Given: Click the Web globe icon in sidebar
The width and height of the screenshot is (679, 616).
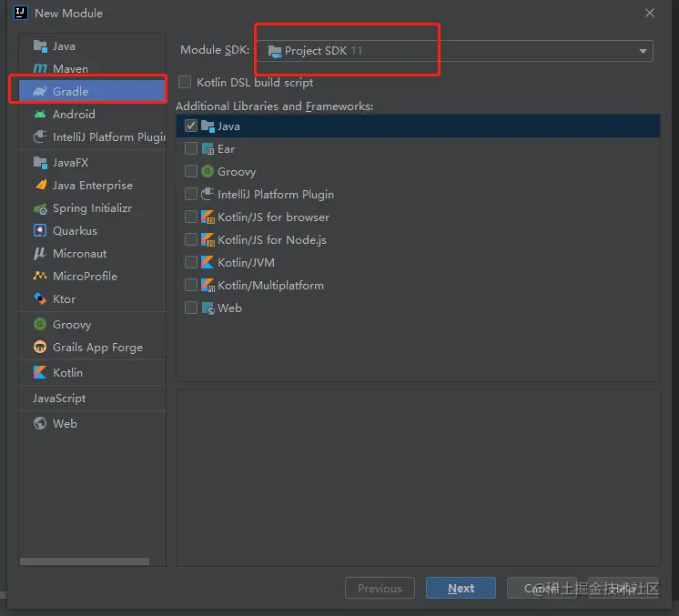Looking at the screenshot, I should [40, 423].
